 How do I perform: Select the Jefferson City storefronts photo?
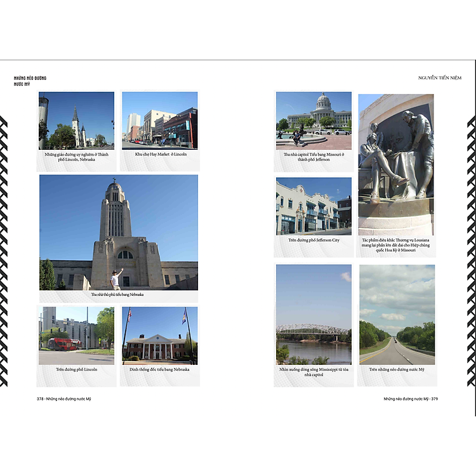tap(313, 206)
